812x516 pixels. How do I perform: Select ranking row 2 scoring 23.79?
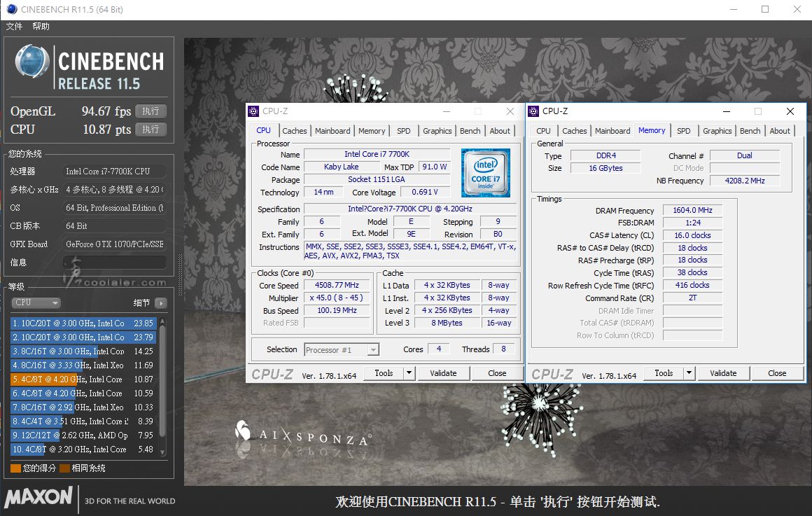[x=83, y=337]
